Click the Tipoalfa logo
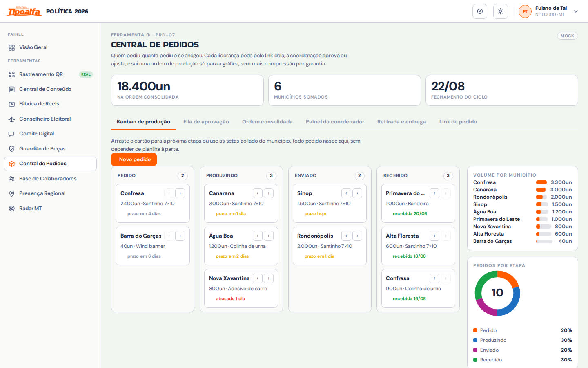 tap(24, 11)
